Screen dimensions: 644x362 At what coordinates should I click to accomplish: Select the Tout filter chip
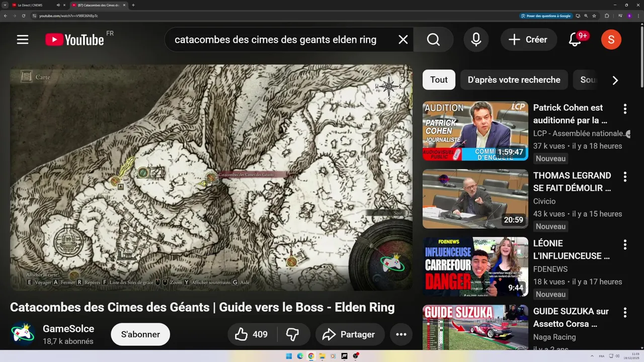point(439,80)
